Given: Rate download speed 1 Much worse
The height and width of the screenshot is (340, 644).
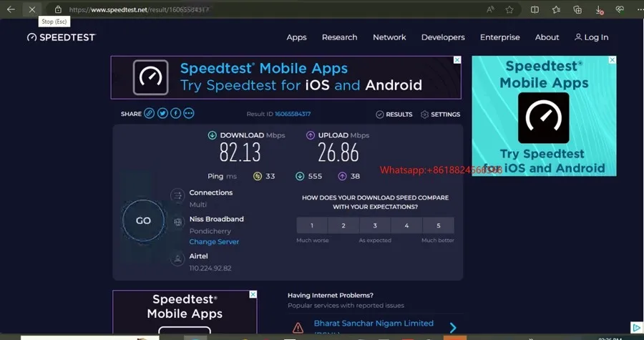Looking at the screenshot, I should point(312,225).
